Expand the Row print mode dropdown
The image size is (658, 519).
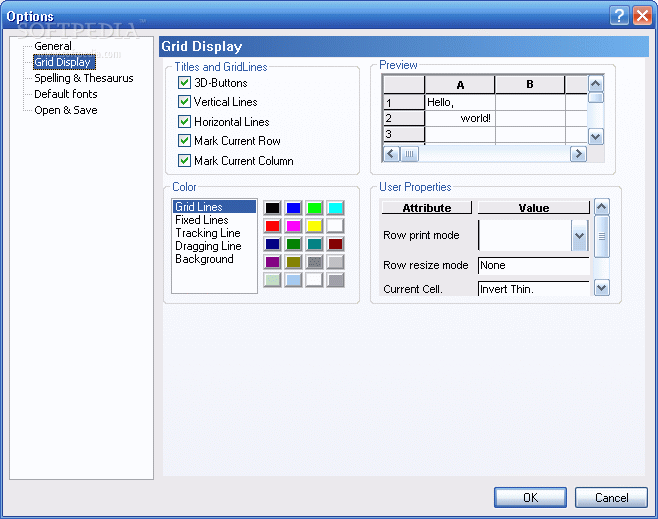[x=579, y=235]
